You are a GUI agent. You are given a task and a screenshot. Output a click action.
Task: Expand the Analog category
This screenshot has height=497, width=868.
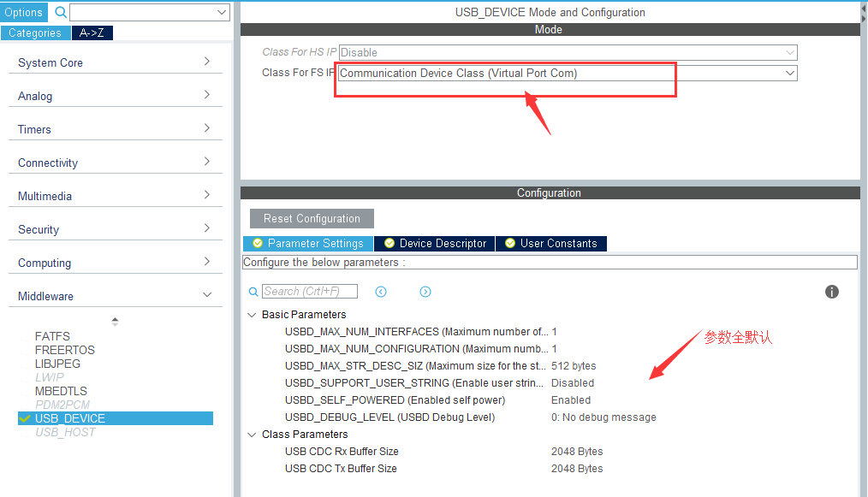tap(116, 96)
